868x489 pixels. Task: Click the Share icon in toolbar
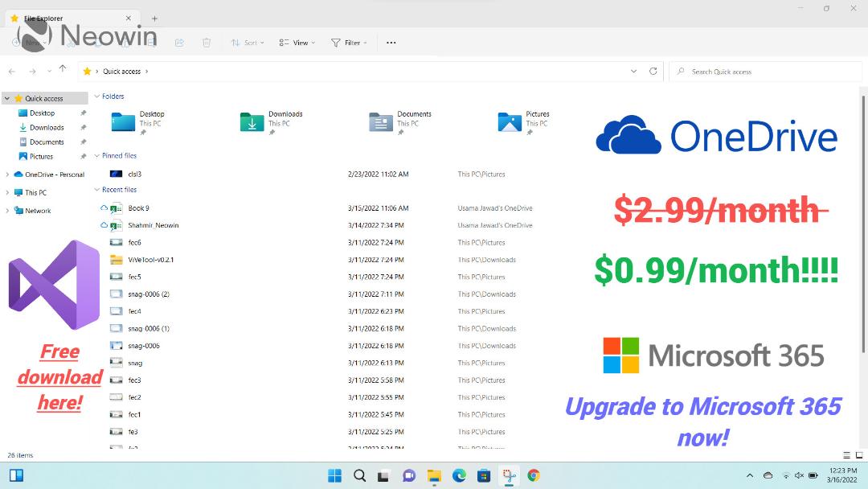(179, 43)
